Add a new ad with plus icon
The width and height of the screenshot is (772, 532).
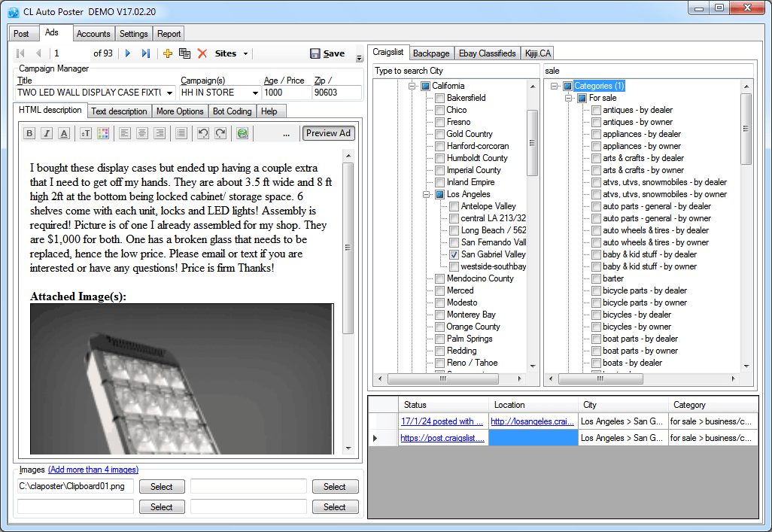[x=168, y=53]
